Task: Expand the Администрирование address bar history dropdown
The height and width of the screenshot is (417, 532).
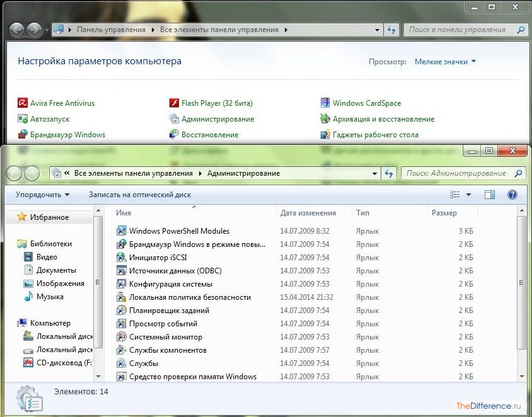Action: [x=374, y=174]
